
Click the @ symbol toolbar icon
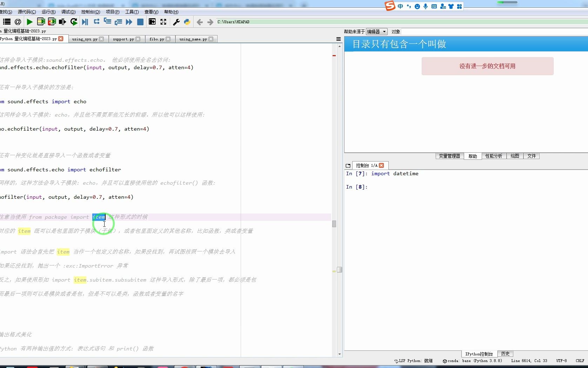pyautogui.click(x=18, y=22)
